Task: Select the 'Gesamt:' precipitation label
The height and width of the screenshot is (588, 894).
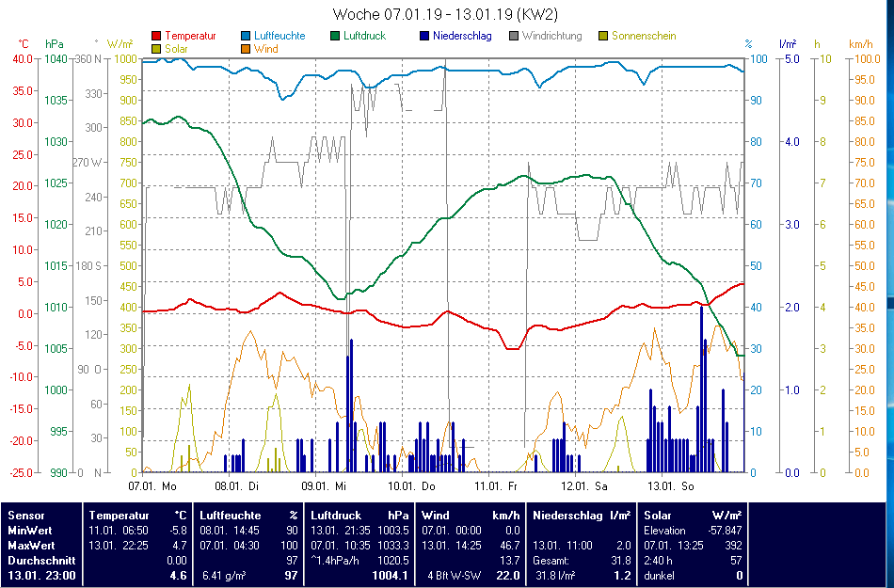Action: [551, 561]
